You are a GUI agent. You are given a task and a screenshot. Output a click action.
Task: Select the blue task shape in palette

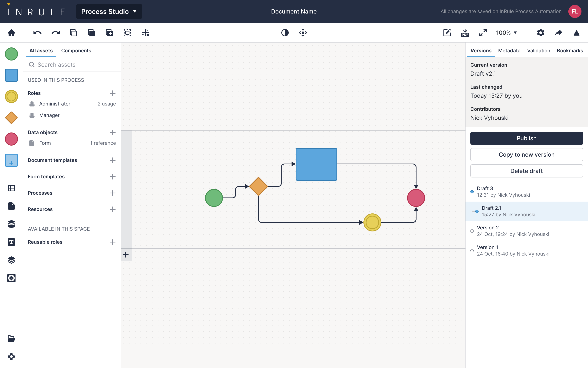click(x=11, y=75)
